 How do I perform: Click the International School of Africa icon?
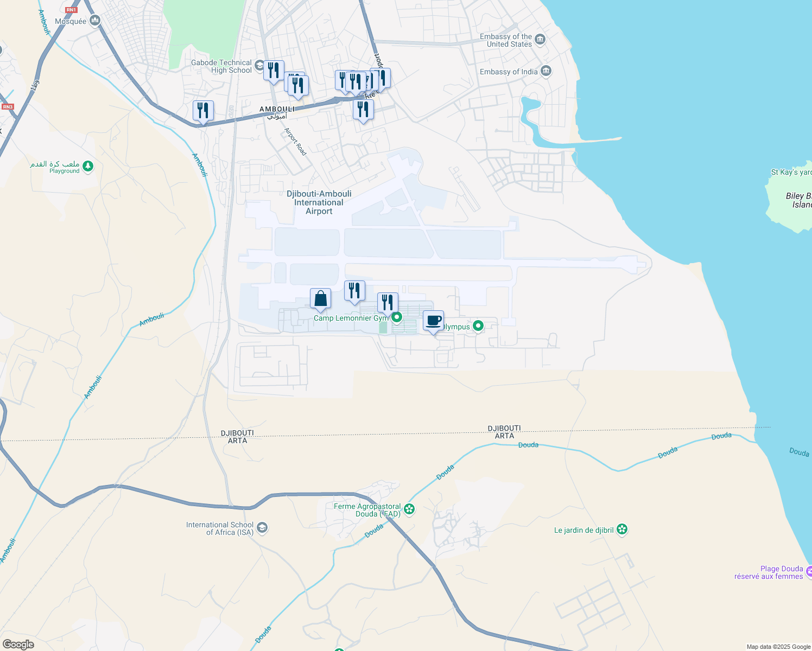tap(262, 528)
